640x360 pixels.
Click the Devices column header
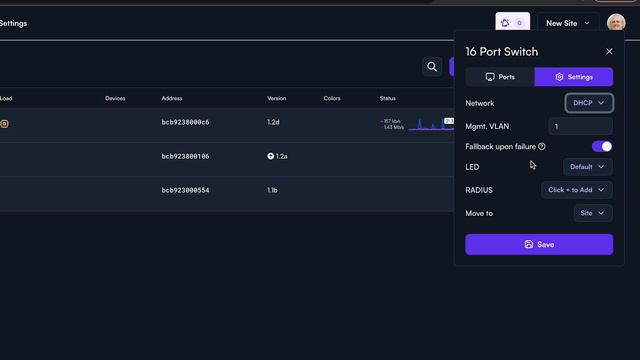click(x=115, y=98)
